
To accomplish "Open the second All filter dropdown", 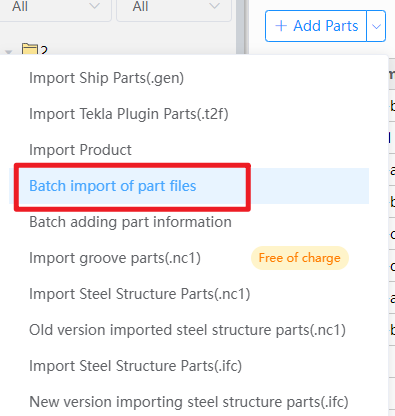I will pyautogui.click(x=174, y=7).
